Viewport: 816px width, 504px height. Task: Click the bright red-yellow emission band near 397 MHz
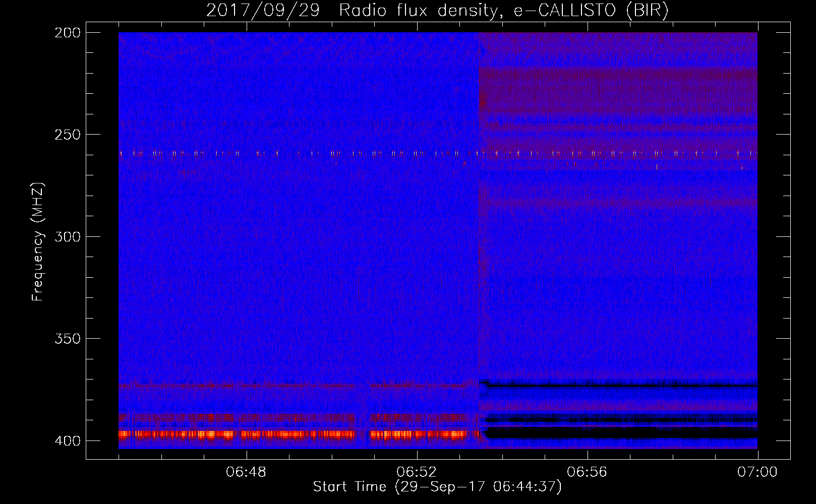point(299,434)
